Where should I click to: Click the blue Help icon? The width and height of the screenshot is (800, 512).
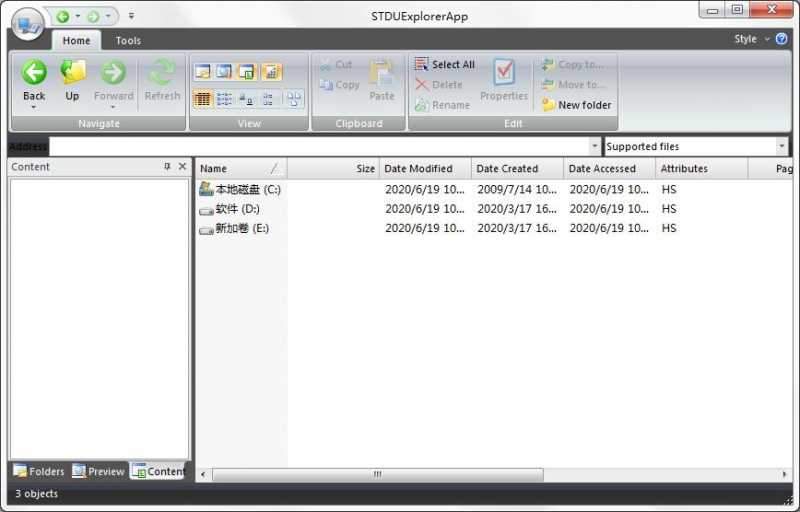[781, 39]
